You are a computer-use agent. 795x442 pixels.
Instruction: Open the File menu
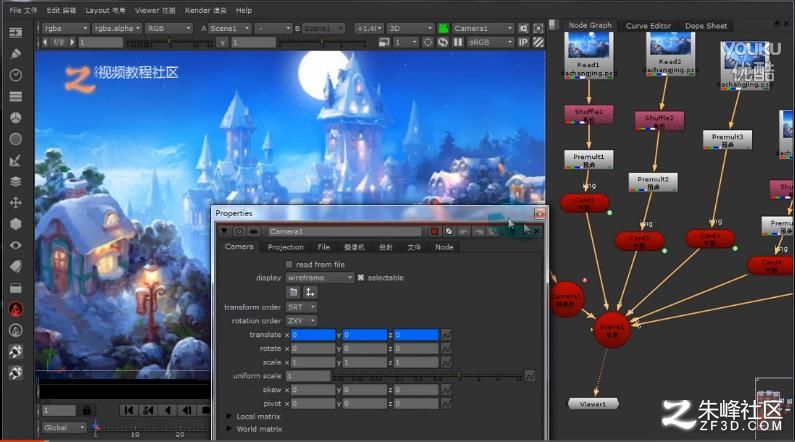[x=23, y=10]
